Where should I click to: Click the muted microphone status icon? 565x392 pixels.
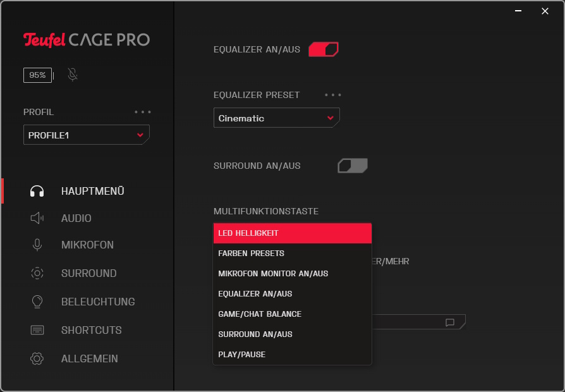[73, 75]
